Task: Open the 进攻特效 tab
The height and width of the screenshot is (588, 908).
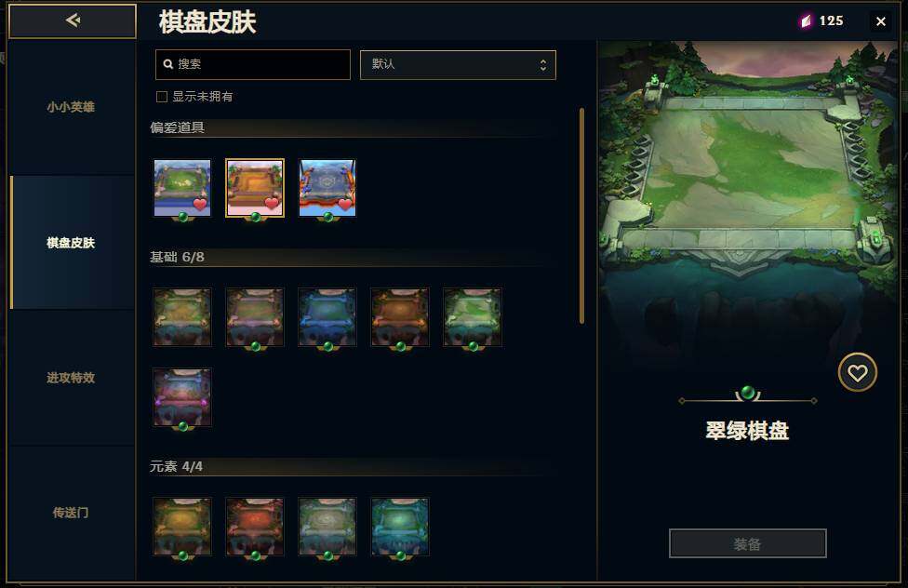Action: point(72,378)
